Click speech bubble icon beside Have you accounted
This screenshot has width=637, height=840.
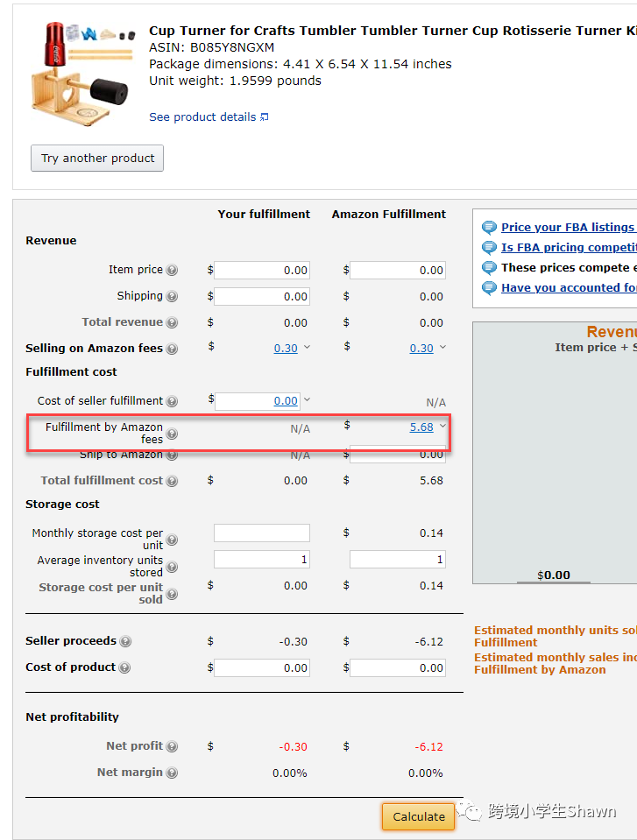click(x=489, y=288)
